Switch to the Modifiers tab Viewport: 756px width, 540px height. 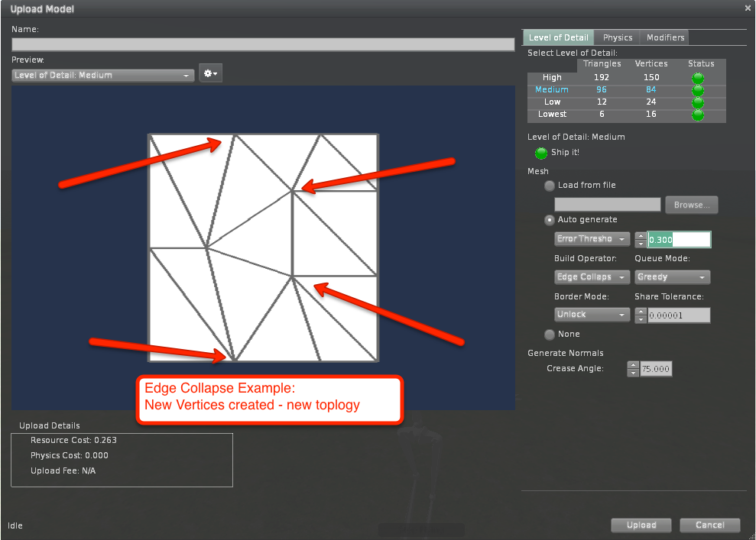click(x=665, y=37)
